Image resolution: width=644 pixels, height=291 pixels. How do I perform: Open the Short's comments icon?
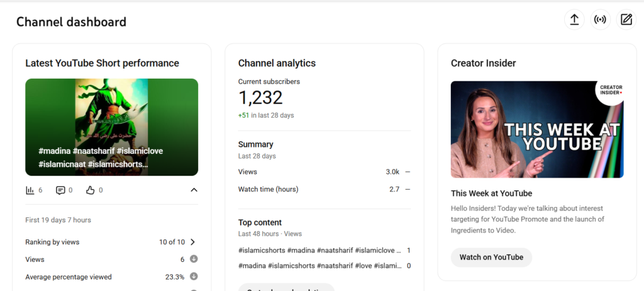(60, 190)
